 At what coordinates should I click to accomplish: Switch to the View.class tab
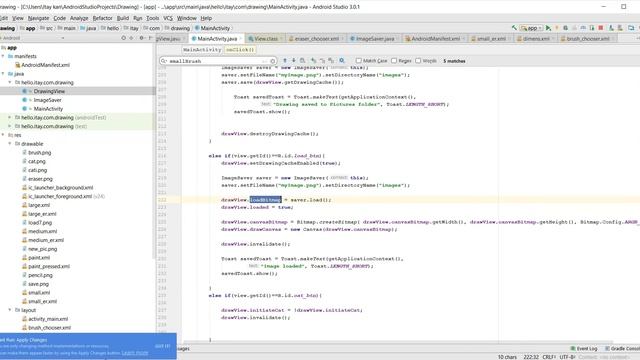coord(265,38)
